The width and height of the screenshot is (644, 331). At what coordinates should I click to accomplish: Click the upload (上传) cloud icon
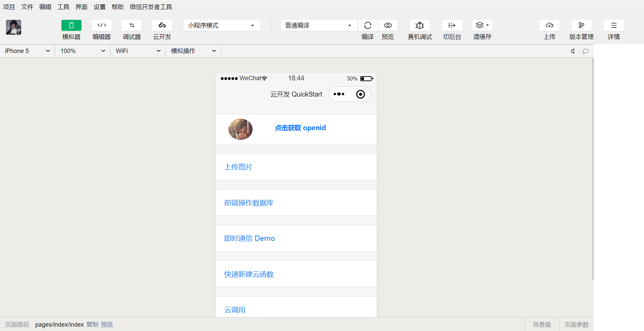click(x=549, y=25)
